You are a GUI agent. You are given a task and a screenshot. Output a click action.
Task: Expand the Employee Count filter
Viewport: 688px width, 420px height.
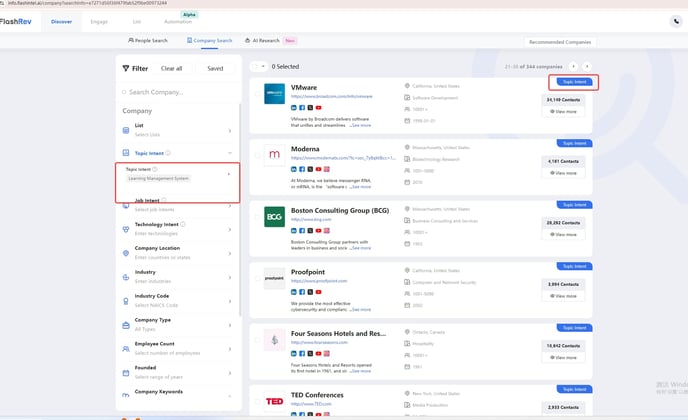[x=229, y=349]
